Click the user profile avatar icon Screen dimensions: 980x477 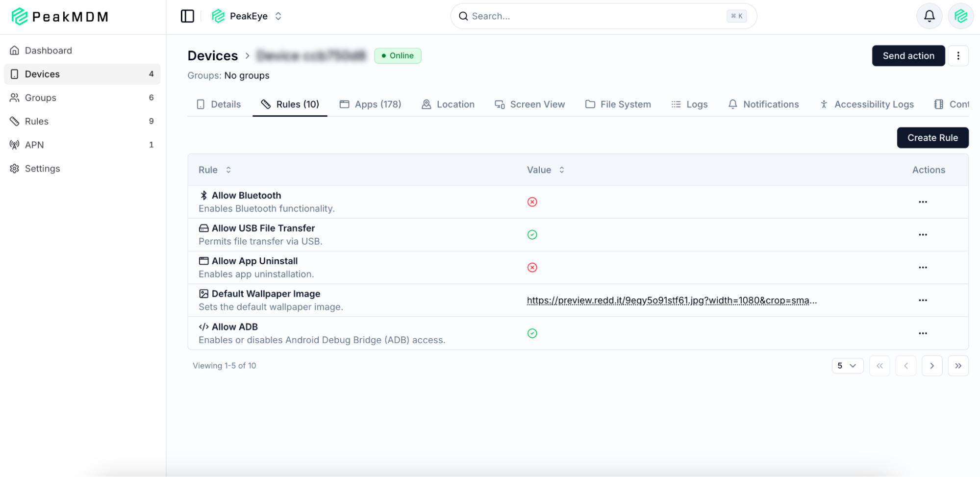(960, 16)
